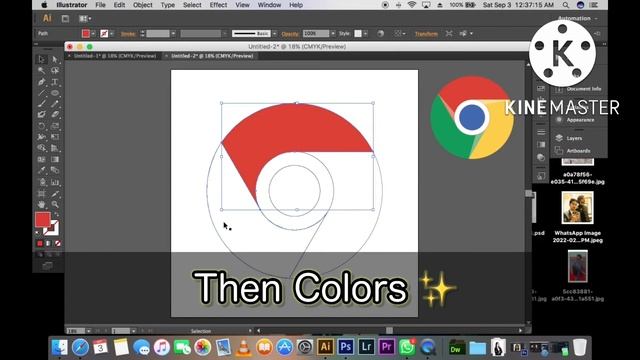Select the Column Graph tool
Screen dimensions: 640x360
(55, 182)
